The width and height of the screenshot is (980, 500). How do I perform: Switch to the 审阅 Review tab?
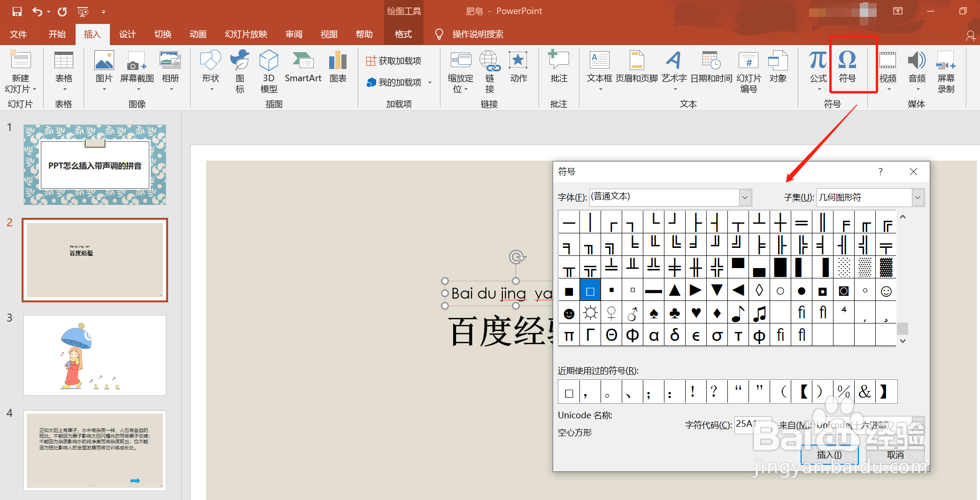point(294,34)
